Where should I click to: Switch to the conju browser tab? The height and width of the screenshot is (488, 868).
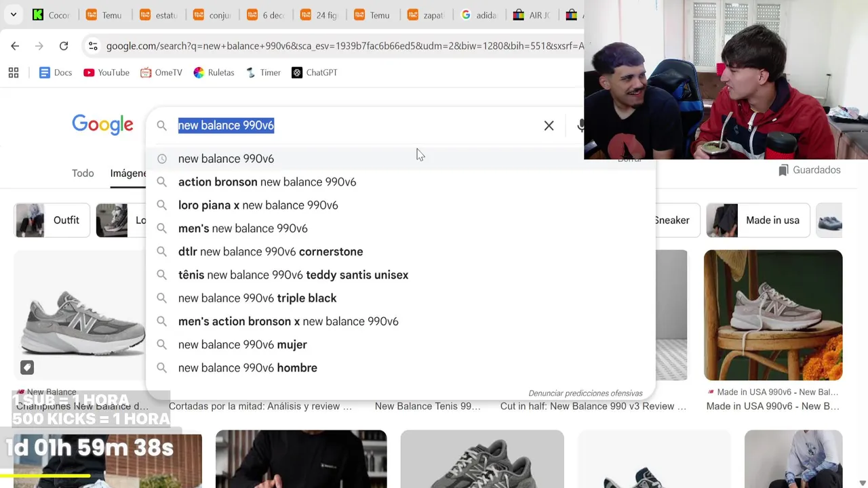(x=212, y=15)
